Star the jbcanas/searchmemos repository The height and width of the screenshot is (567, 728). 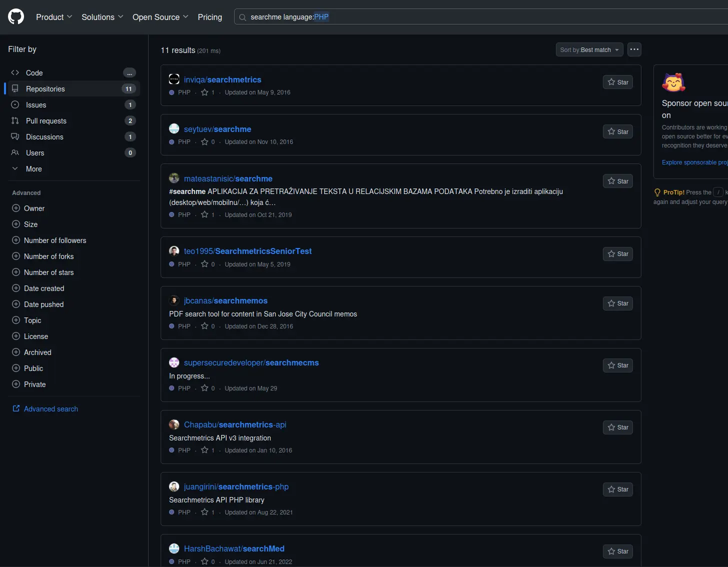[618, 303]
